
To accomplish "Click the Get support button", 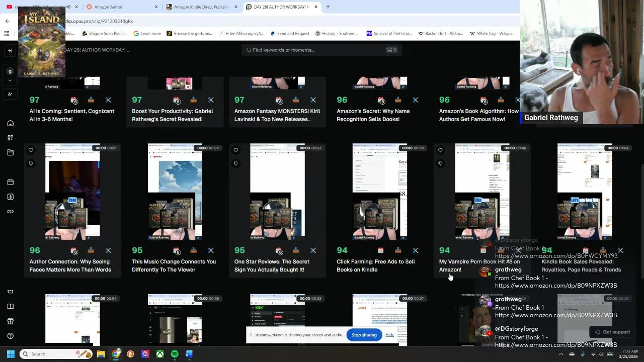I will coord(612,332).
